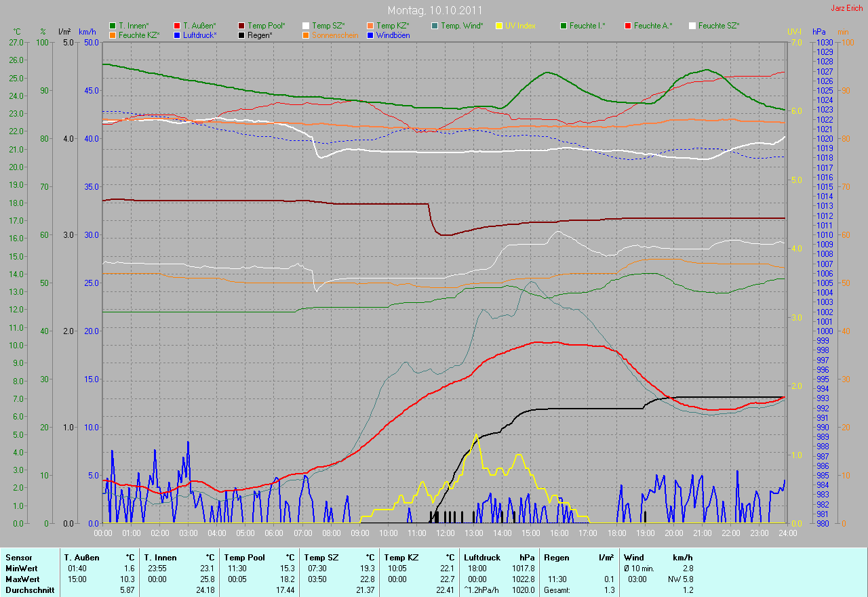The height and width of the screenshot is (597, 868).
Task: Pick the yellow UV Index legend swatch
Action: pos(500,26)
